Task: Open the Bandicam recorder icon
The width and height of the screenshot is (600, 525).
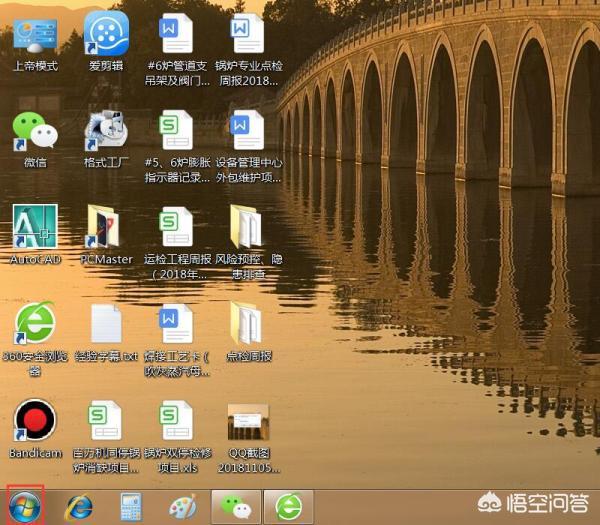Action: pos(34,422)
